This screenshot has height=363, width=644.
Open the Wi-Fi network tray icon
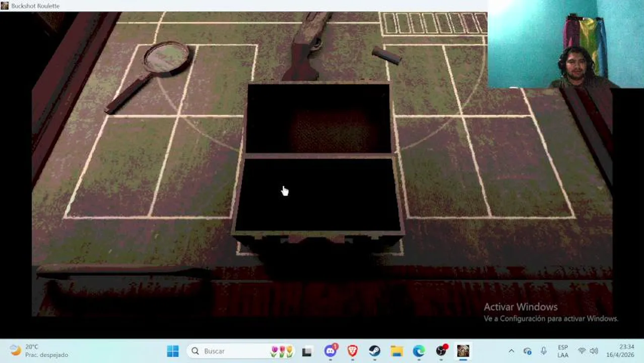pos(582,351)
